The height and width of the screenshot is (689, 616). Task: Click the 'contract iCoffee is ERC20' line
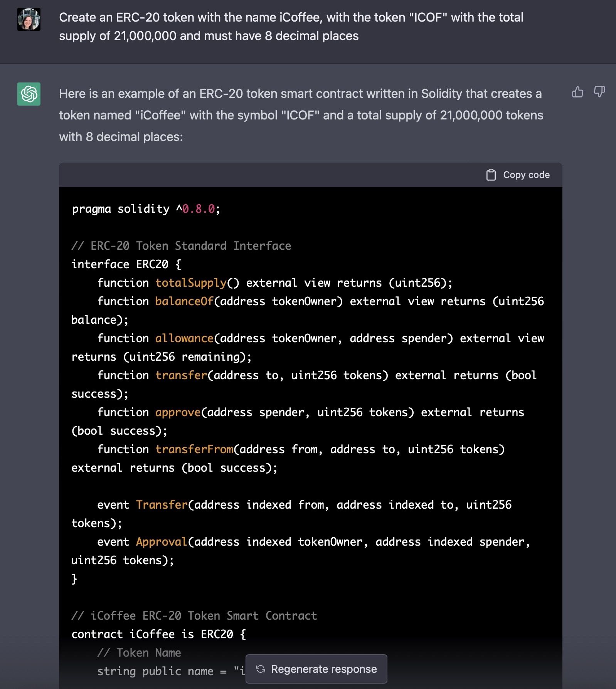point(158,634)
